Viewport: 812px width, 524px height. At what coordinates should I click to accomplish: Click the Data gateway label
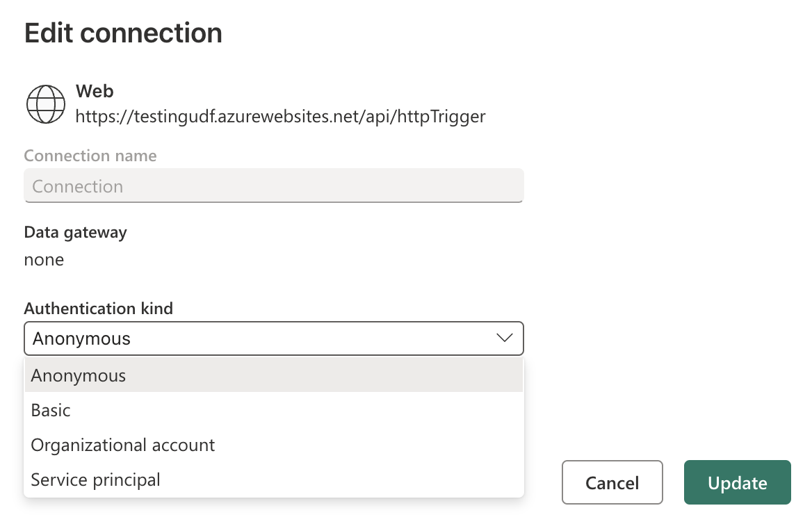pos(75,232)
